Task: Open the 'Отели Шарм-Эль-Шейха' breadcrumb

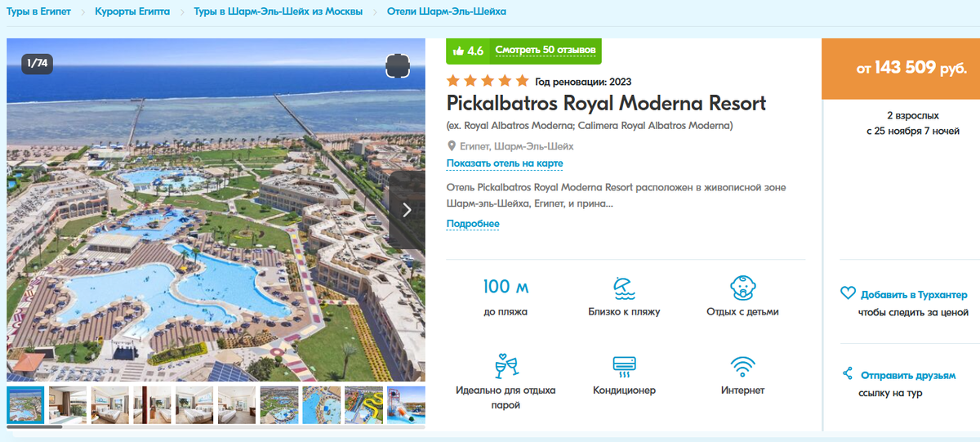Action: [x=447, y=12]
